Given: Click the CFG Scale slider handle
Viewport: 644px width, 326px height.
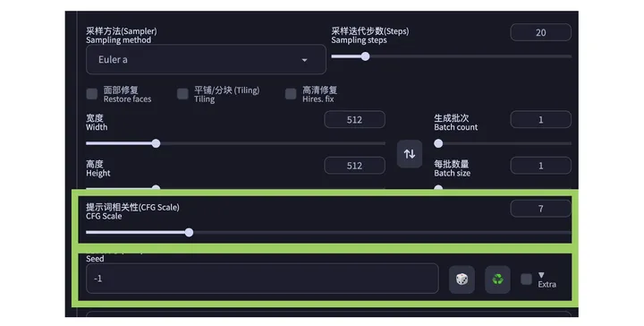Looking at the screenshot, I should click(x=189, y=233).
